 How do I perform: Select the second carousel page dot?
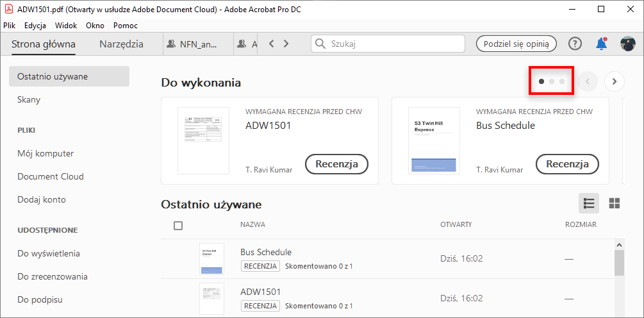pyautogui.click(x=552, y=81)
